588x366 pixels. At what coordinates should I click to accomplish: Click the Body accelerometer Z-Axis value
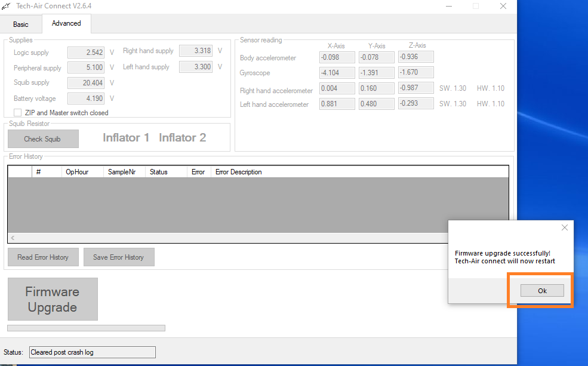(x=416, y=57)
